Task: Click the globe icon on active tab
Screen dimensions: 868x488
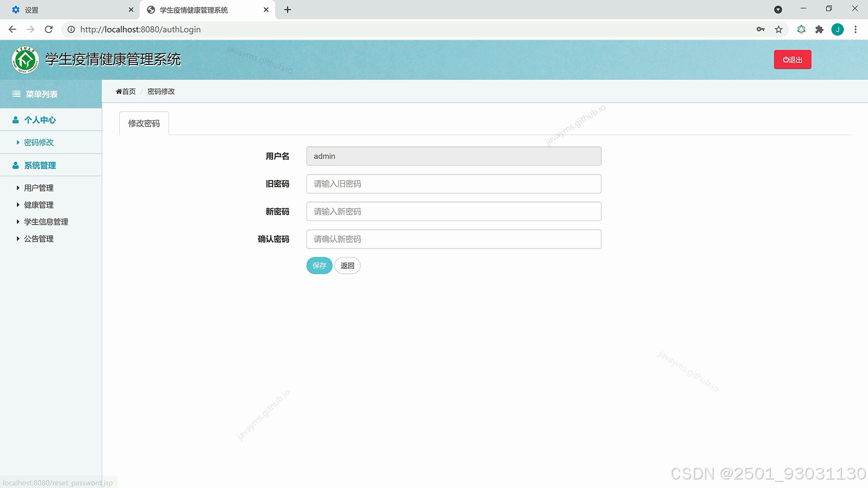Action: pos(151,9)
